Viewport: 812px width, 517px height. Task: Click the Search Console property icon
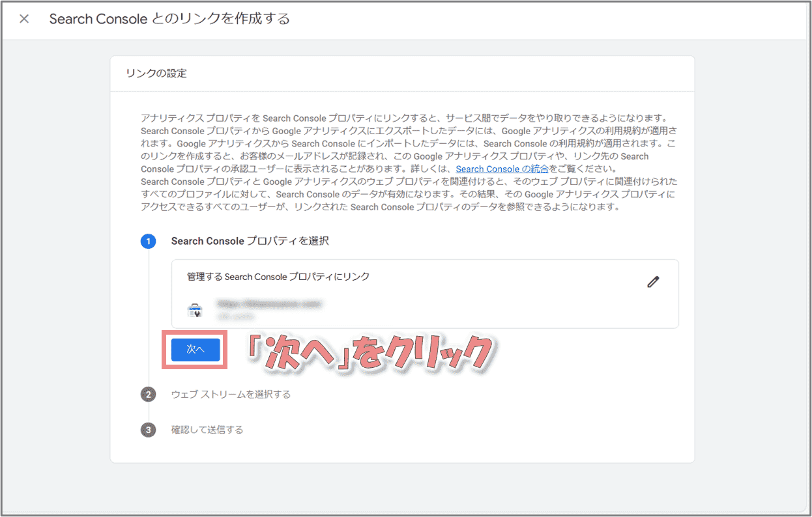(x=195, y=311)
